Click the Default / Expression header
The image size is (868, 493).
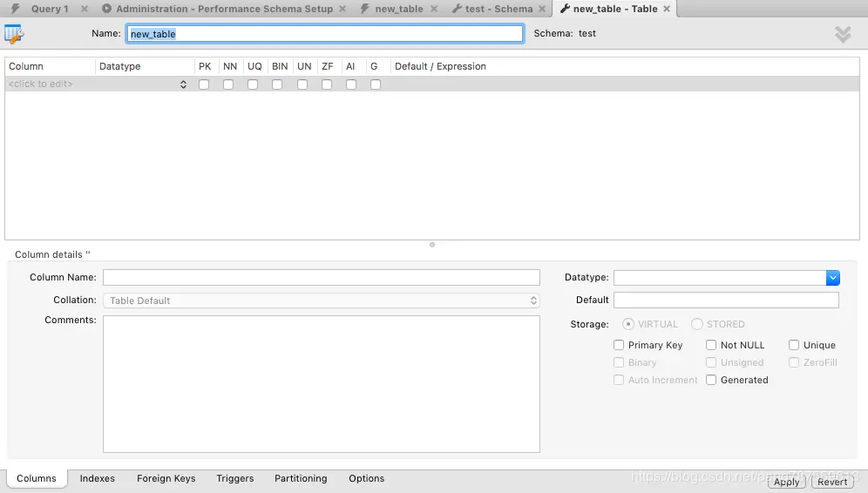(x=440, y=66)
